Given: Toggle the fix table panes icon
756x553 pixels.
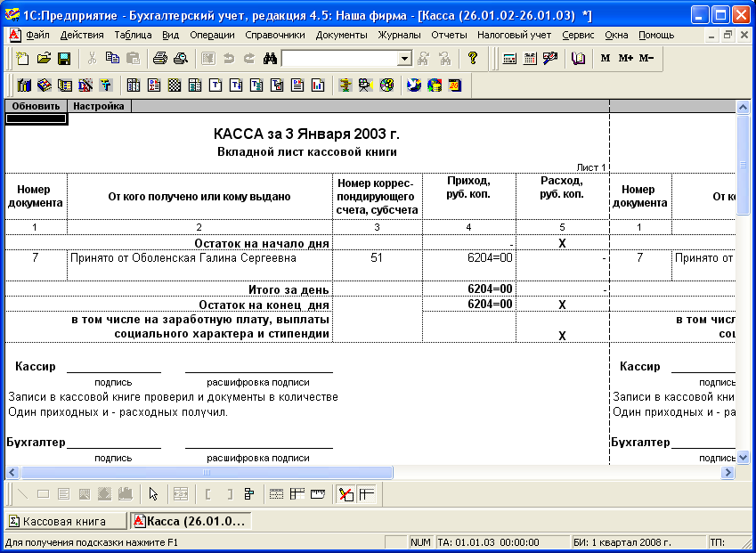Looking at the screenshot, I should 367,493.
